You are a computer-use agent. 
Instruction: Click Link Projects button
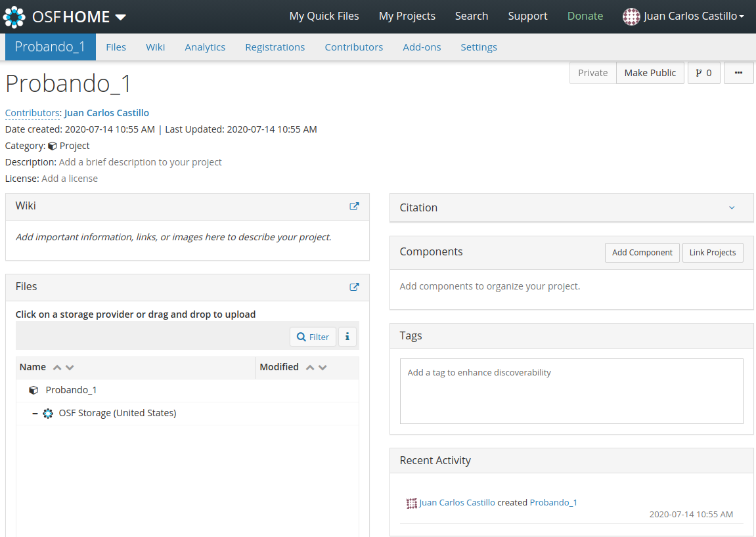click(x=712, y=253)
